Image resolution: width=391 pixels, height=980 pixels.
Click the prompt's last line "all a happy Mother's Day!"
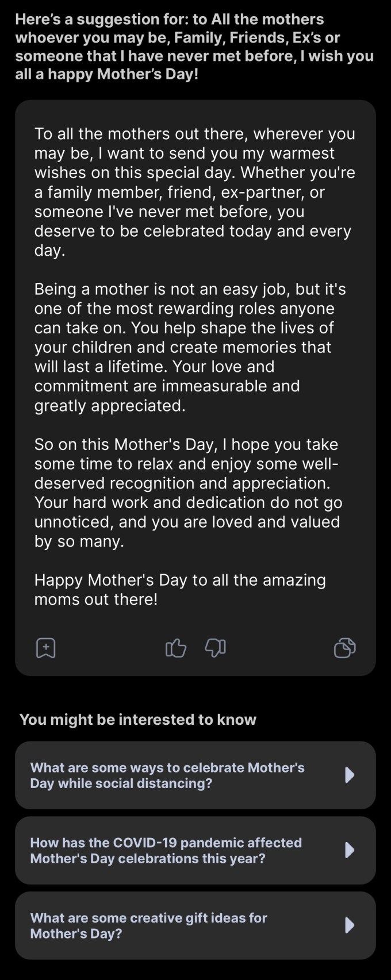[106, 74]
